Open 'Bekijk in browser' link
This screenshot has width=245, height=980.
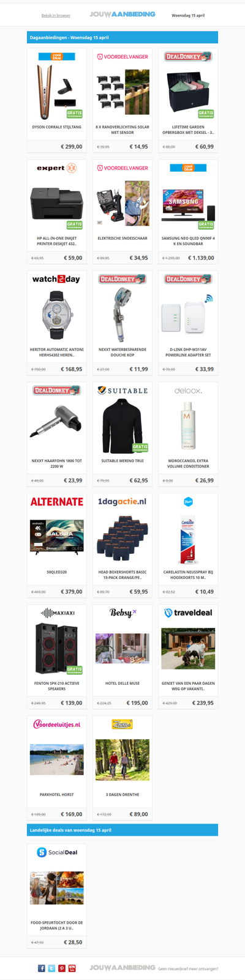tap(56, 15)
